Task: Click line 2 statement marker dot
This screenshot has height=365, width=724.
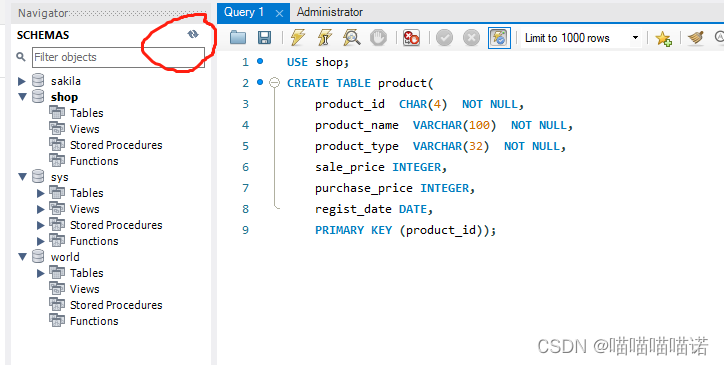Action: (x=260, y=82)
